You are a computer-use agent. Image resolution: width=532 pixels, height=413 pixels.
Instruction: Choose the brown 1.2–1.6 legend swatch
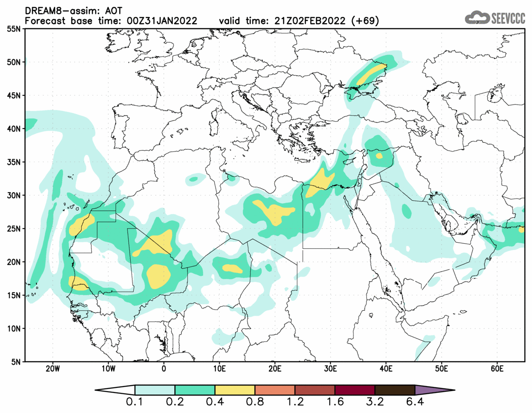tap(315, 390)
